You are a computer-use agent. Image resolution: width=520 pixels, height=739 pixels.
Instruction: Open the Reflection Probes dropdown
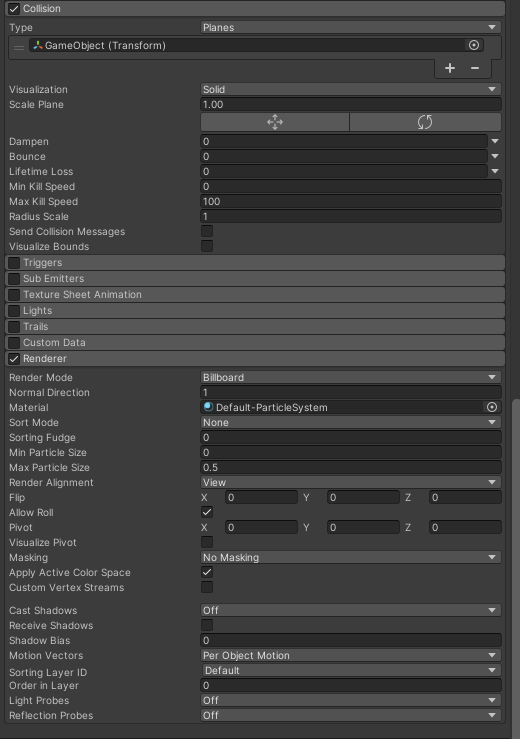click(x=351, y=715)
